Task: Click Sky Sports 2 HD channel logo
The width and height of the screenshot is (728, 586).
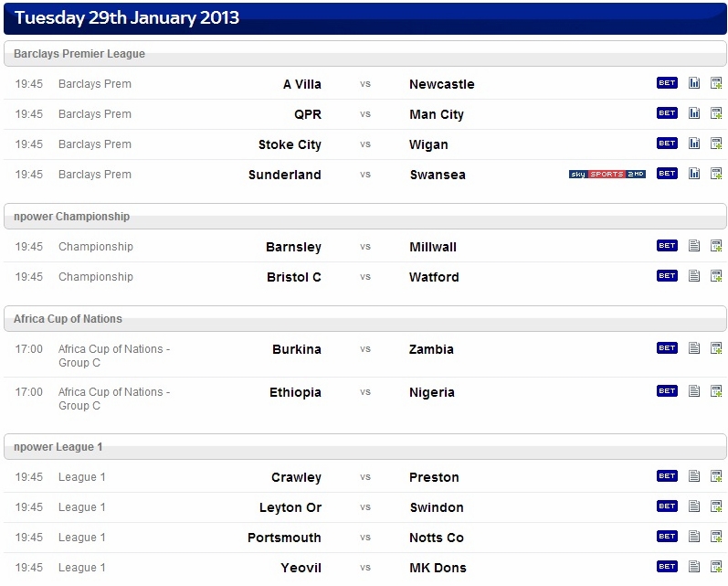Action: (607, 174)
